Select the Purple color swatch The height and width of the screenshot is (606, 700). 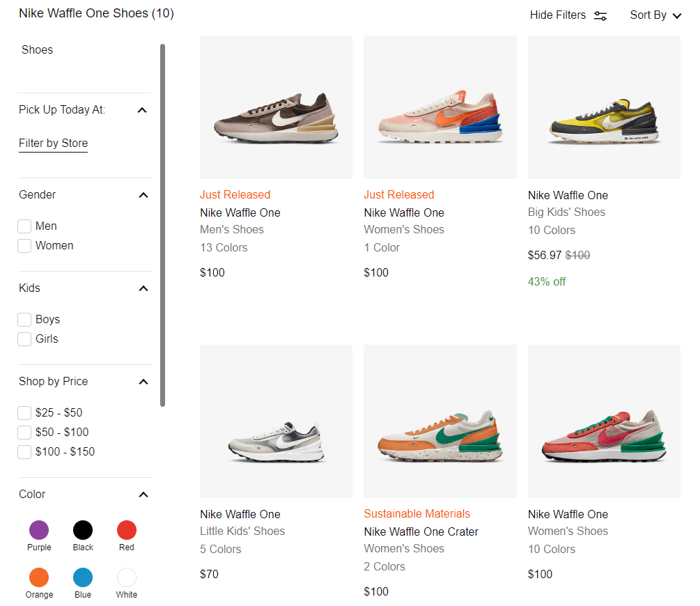tap(39, 530)
